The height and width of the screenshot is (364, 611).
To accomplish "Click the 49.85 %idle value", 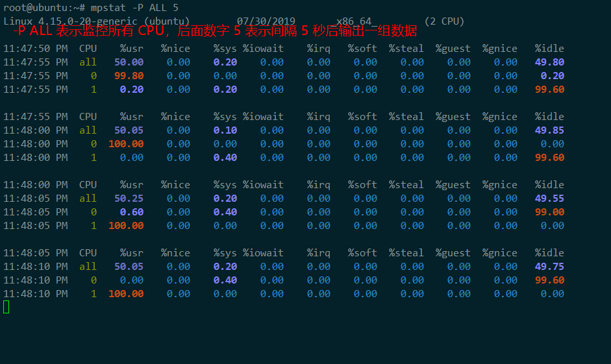I will click(x=549, y=130).
